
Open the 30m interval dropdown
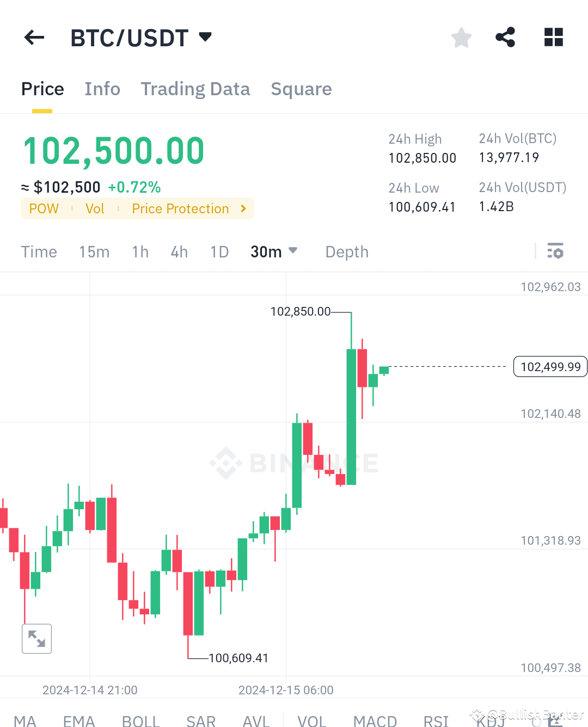tap(274, 251)
